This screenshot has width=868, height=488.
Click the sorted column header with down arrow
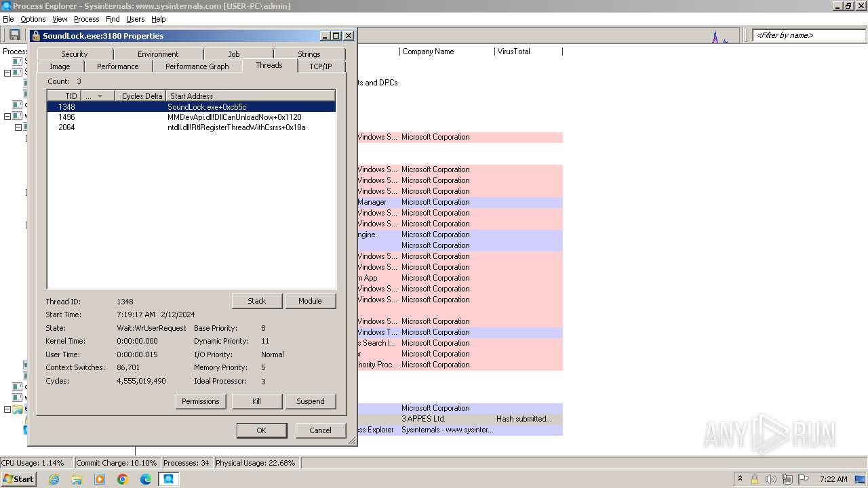(97, 96)
